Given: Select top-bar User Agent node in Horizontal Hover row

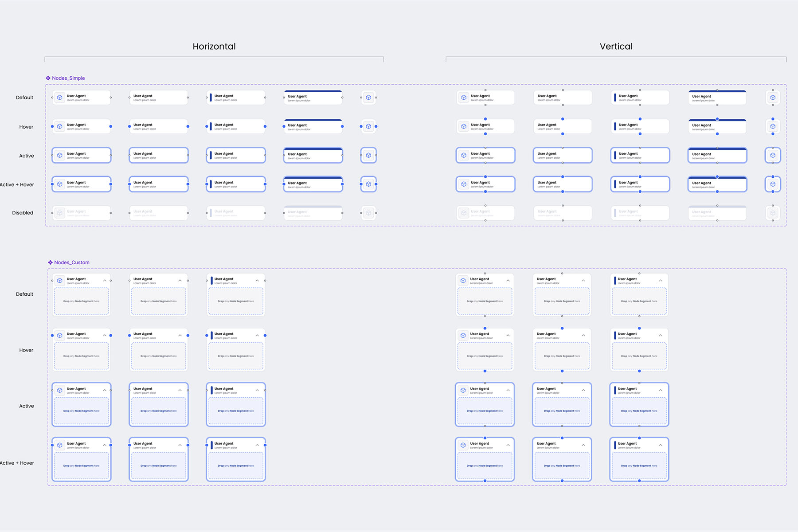Looking at the screenshot, I should (x=313, y=126).
